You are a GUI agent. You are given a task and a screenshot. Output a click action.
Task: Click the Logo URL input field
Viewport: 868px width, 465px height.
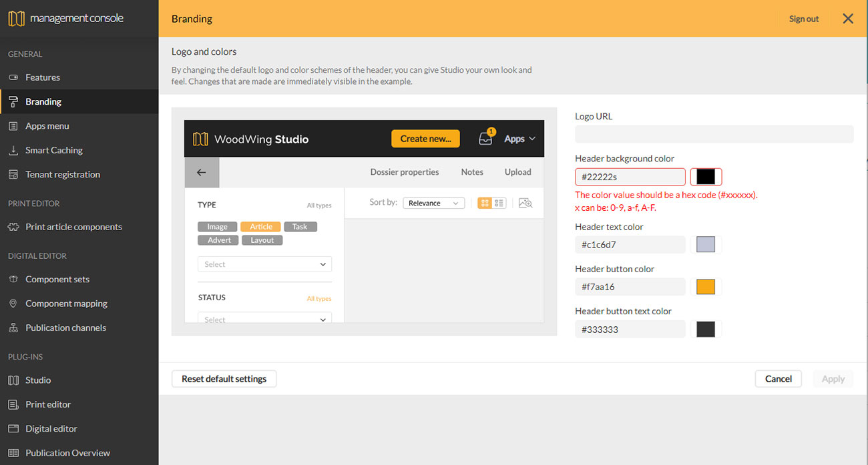click(714, 134)
